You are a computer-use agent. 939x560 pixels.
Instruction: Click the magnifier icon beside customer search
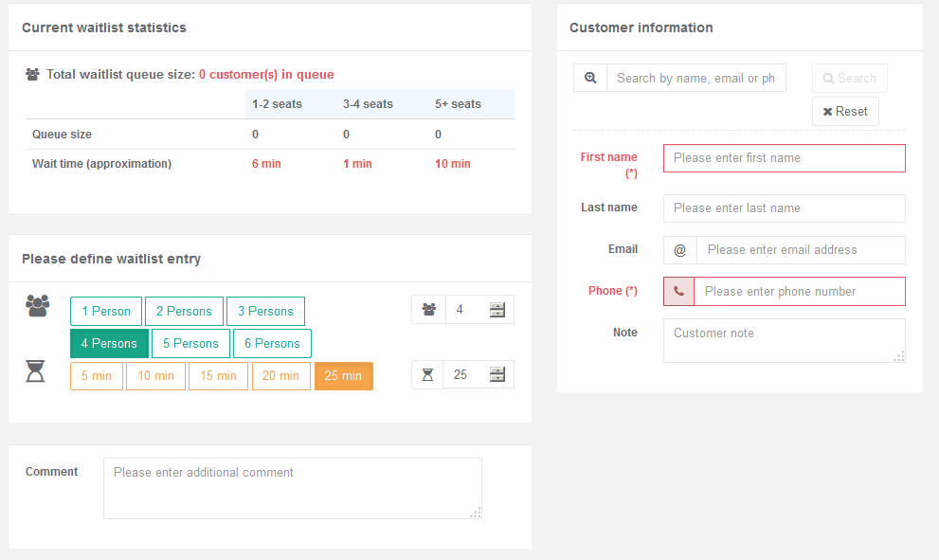[x=590, y=78]
